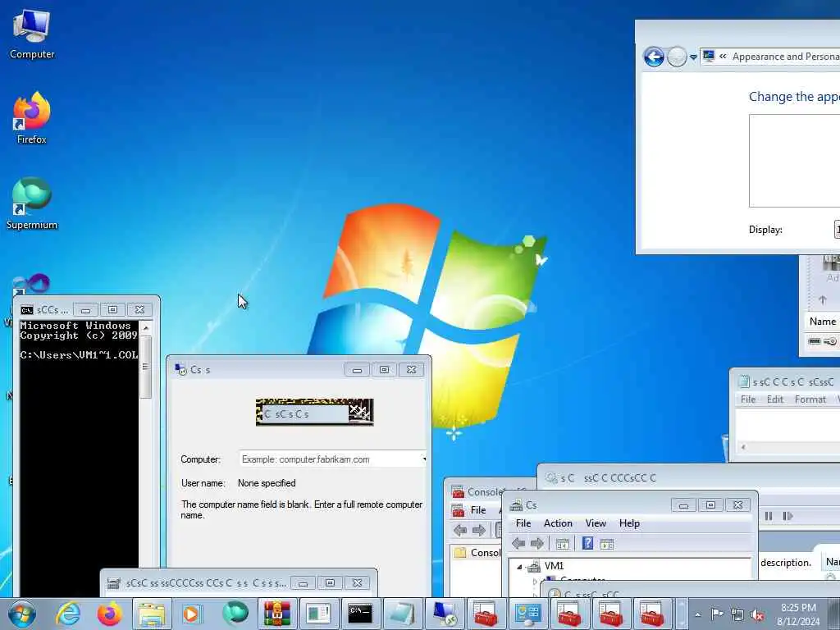840x630 pixels.
Task: Launch Firefox from the desktop shortcut
Action: (x=32, y=118)
